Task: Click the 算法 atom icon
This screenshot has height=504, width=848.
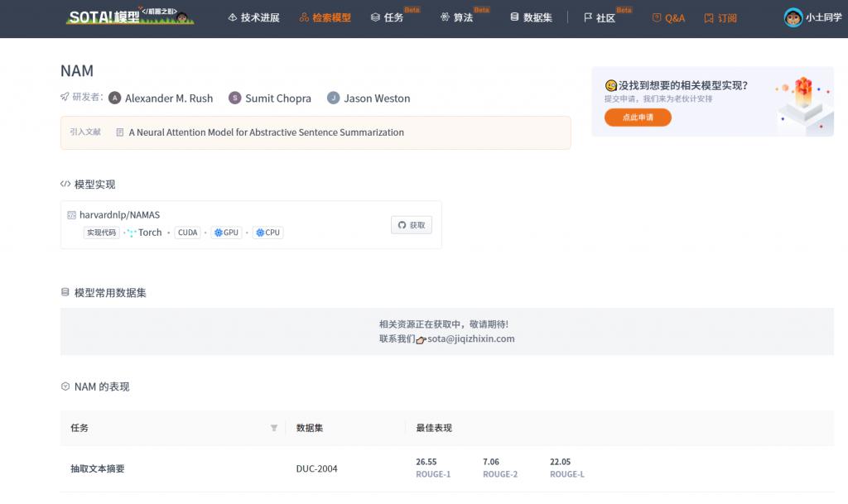Action: 445,17
